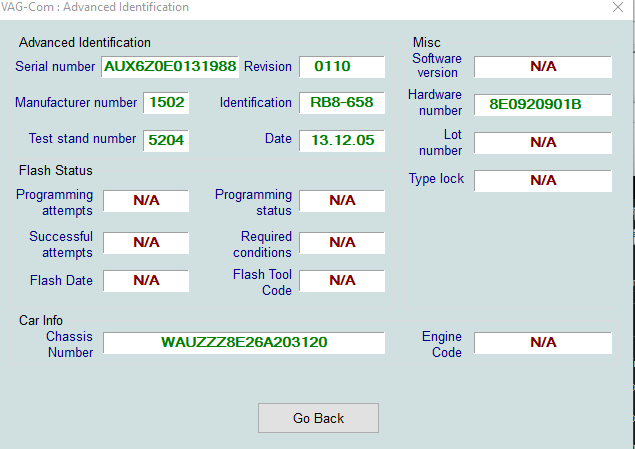Click the Lot number N/A field
This screenshot has width=635, height=449.
[x=543, y=143]
